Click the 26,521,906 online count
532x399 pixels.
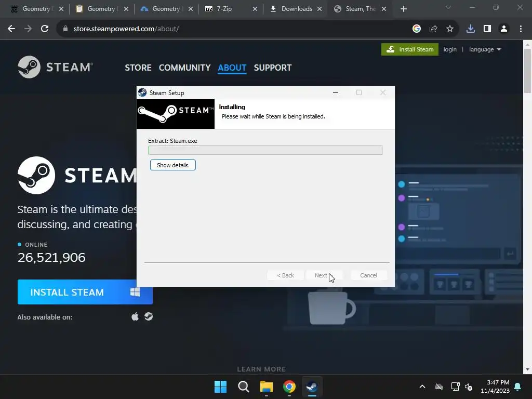pyautogui.click(x=51, y=258)
